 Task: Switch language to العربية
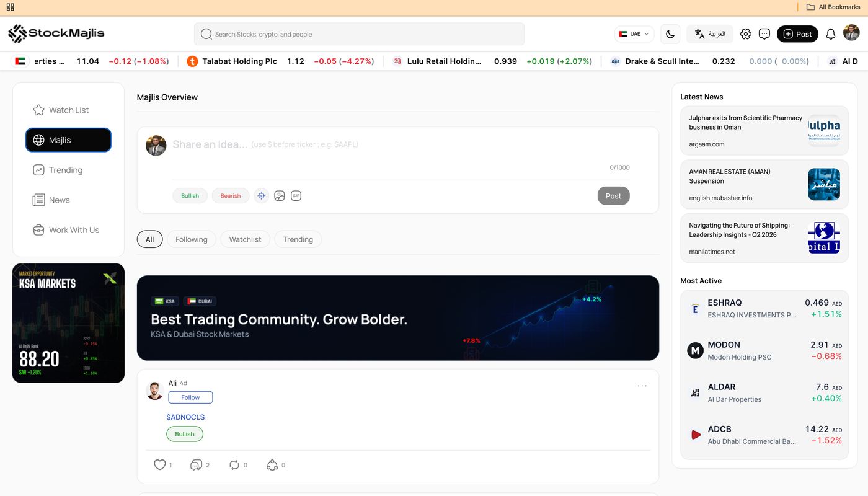coord(710,34)
